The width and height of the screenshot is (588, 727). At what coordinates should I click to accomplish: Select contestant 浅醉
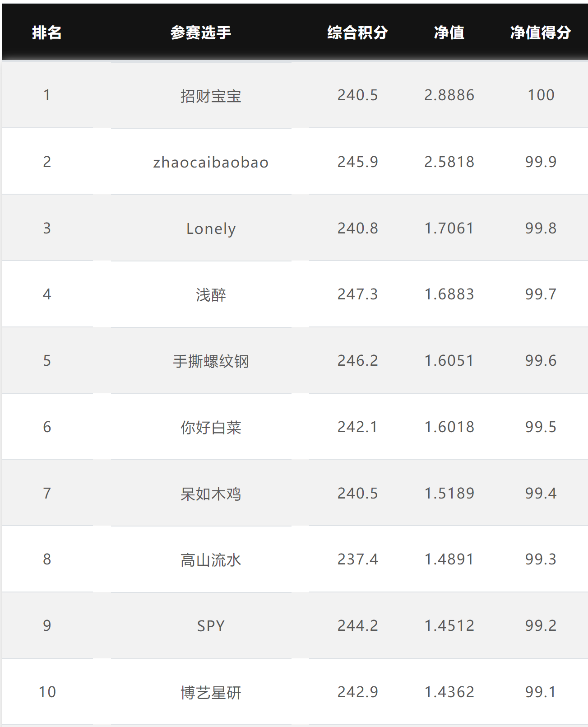211,295
